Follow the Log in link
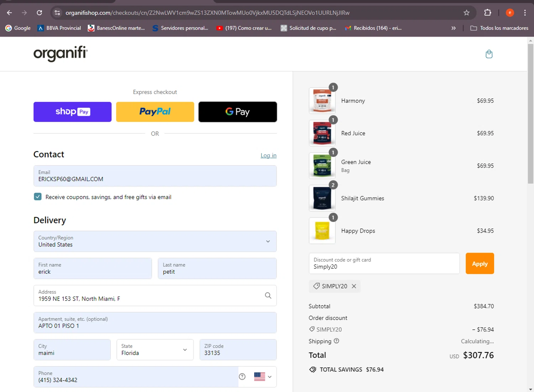This screenshot has width=534, height=392. [268, 155]
